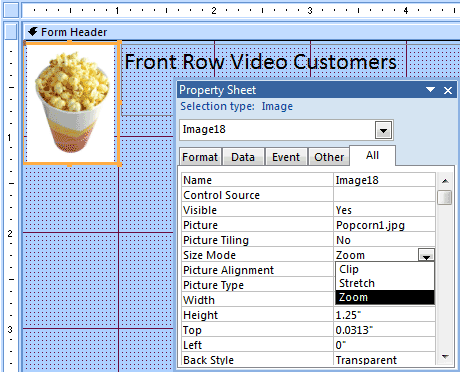460x372 pixels.
Task: Open the Image18 object selector dropdown
Action: pos(383,130)
